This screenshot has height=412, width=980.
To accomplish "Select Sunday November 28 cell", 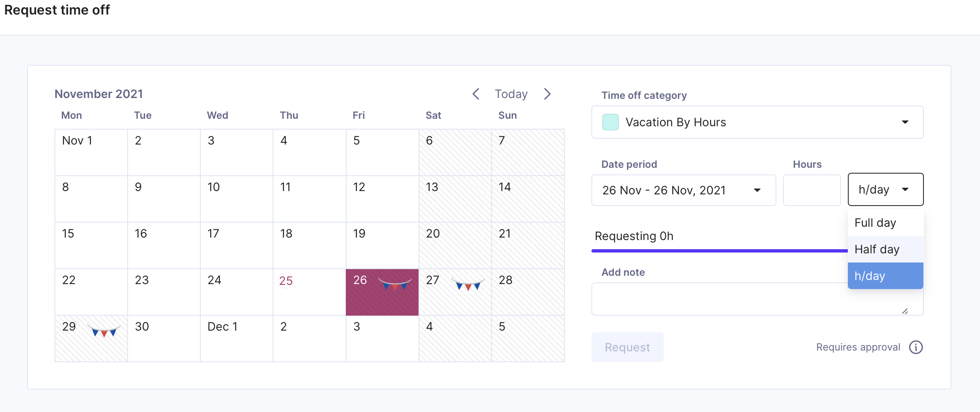I will pos(528,292).
